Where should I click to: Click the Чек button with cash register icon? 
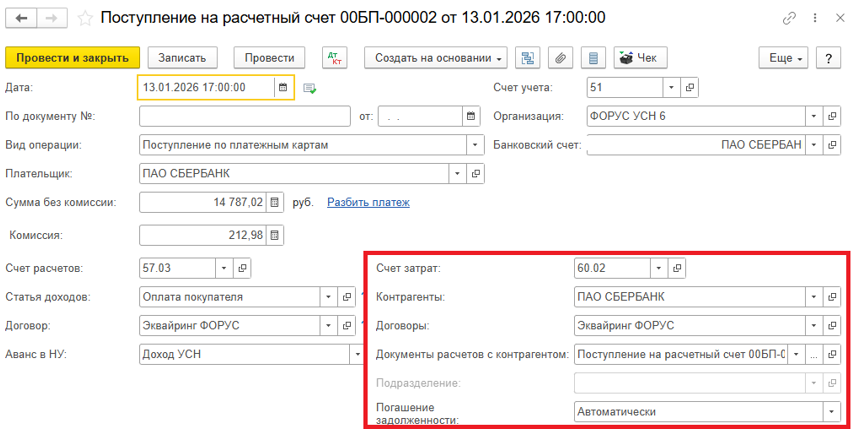point(640,58)
